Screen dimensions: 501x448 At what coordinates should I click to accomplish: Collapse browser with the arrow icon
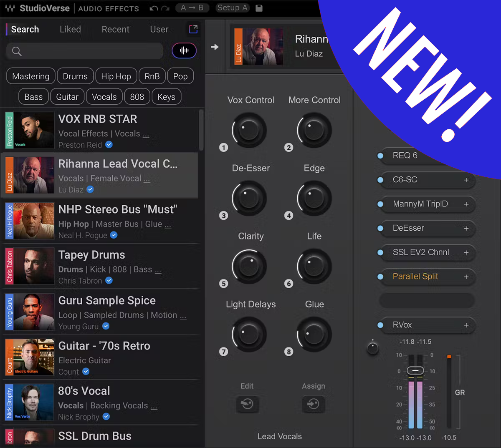pos(215,47)
